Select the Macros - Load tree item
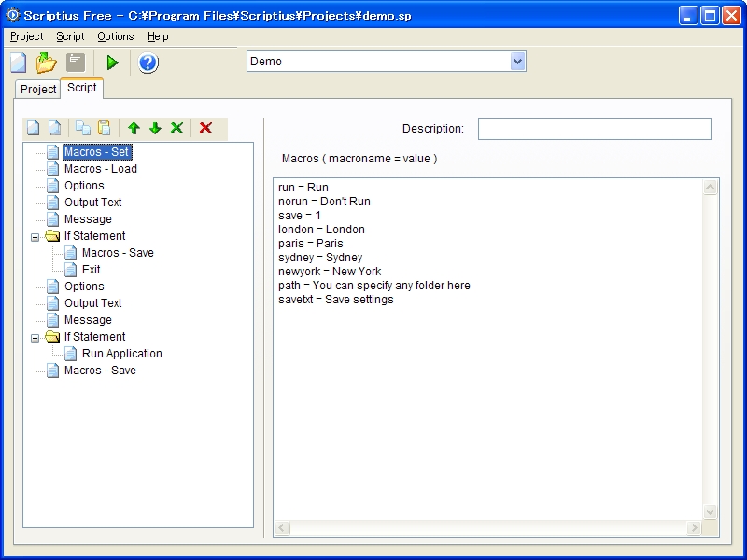The image size is (747, 560). point(101,169)
